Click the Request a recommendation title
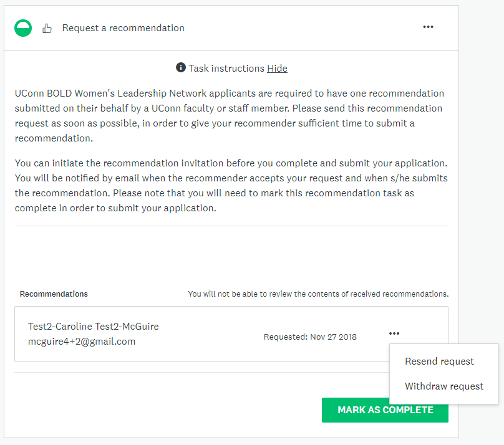This screenshot has height=445, width=504. coord(123,28)
